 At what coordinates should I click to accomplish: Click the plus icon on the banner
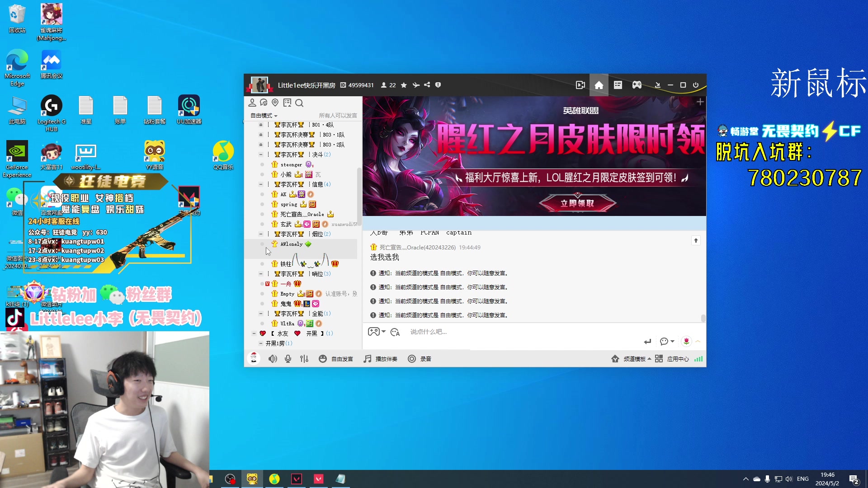[x=700, y=102]
